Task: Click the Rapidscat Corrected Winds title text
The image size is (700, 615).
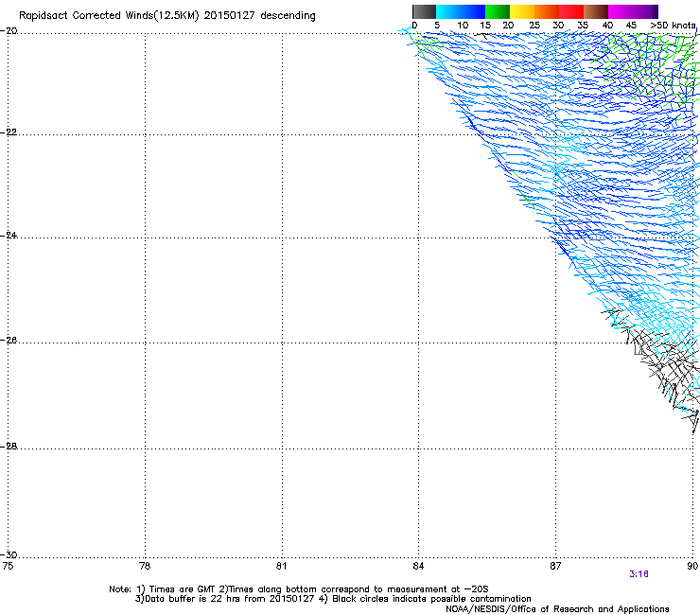Action: click(167, 16)
